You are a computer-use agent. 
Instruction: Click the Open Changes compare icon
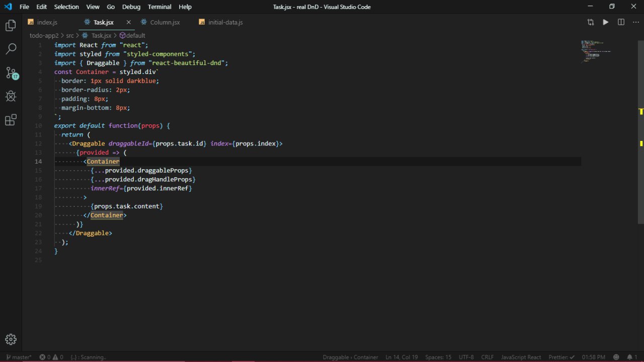pos(590,22)
